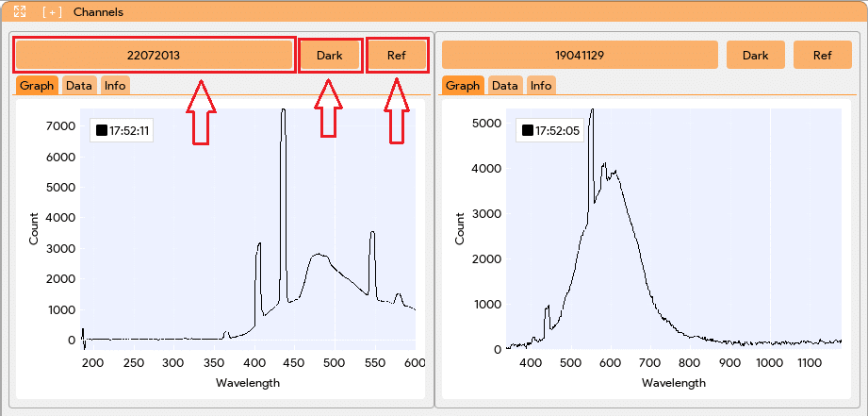The height and width of the screenshot is (416, 868).
Task: Click the tallest peak in the left spectrum
Action: (284, 110)
